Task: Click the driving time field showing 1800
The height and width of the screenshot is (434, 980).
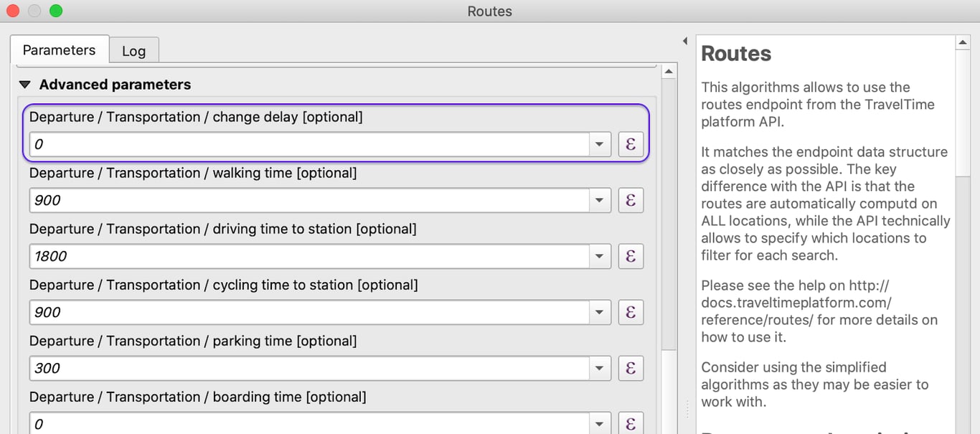Action: tap(308, 256)
